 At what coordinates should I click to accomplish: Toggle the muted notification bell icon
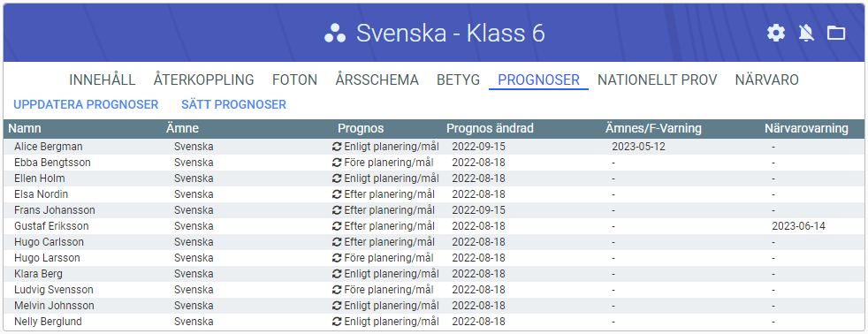point(806,34)
